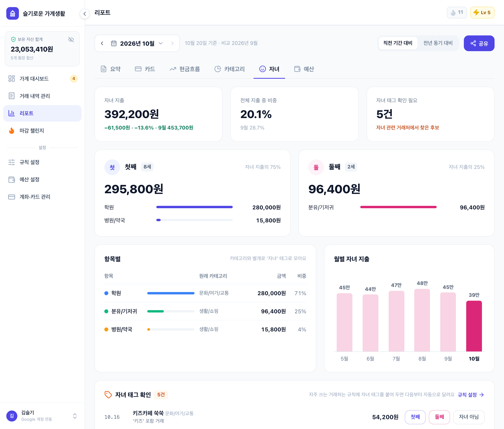
Task: Go to the next month with the right arrow
Action: [172, 43]
